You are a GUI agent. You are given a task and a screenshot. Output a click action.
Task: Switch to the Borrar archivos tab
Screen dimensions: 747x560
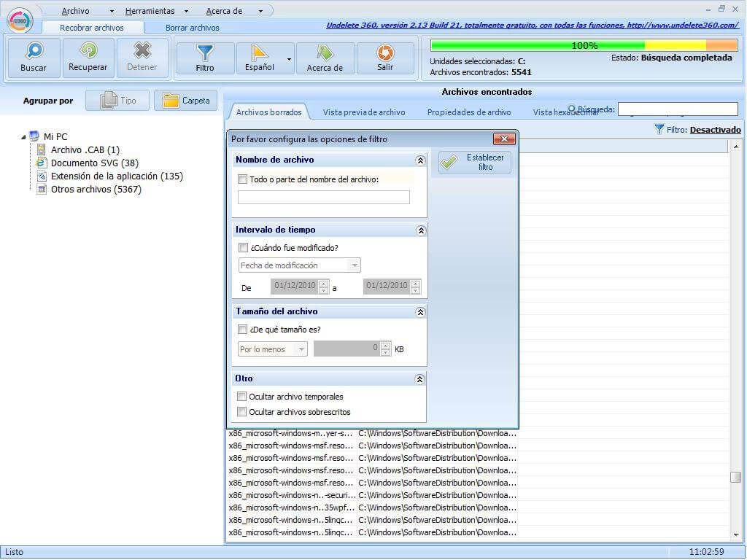[x=193, y=28]
